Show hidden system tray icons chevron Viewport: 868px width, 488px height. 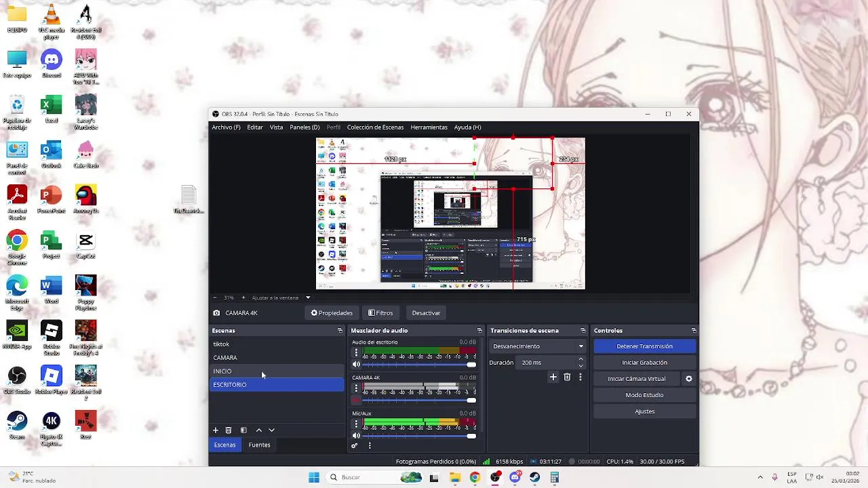[x=760, y=477]
